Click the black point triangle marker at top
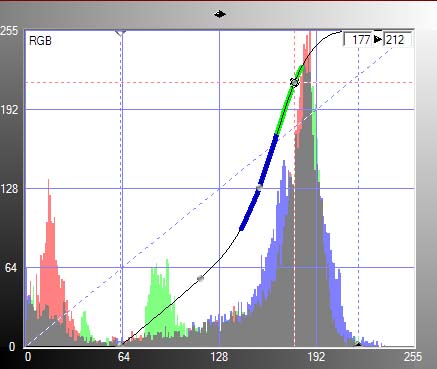437x369 pixels. click(x=121, y=33)
